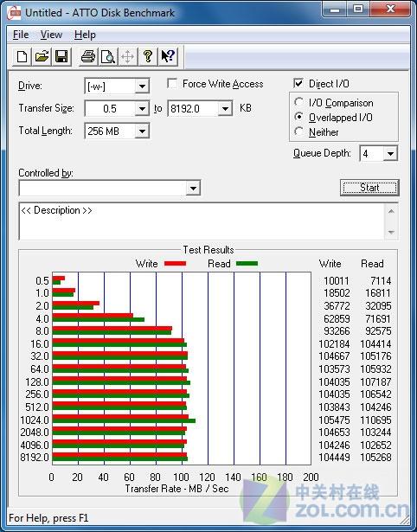Enable Force Write Access checkbox
Screen dimensions: 417x532
point(172,83)
